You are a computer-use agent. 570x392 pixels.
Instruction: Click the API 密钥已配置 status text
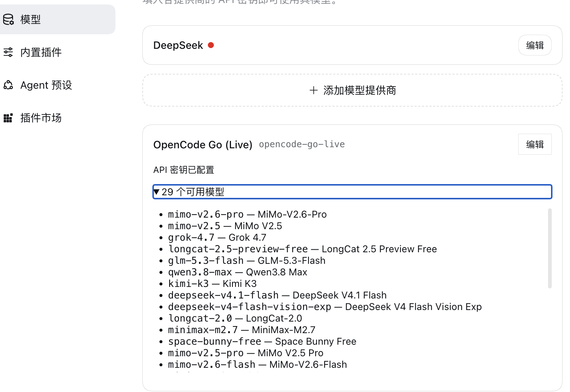(x=184, y=170)
